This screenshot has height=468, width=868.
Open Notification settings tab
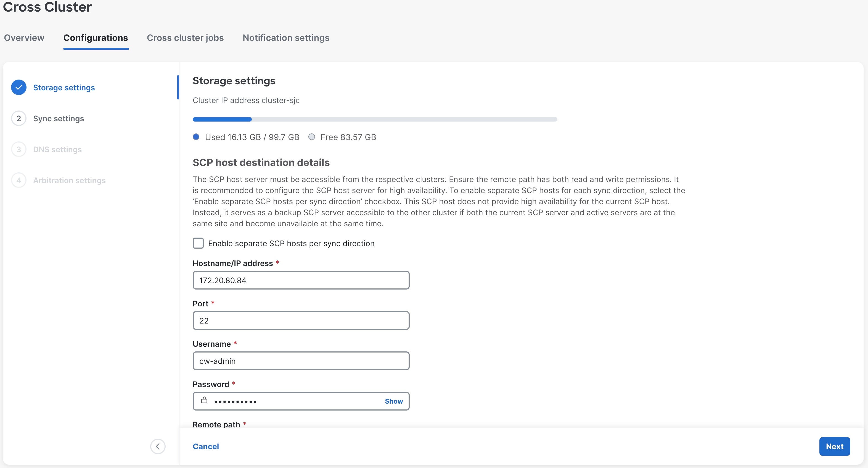coord(286,38)
